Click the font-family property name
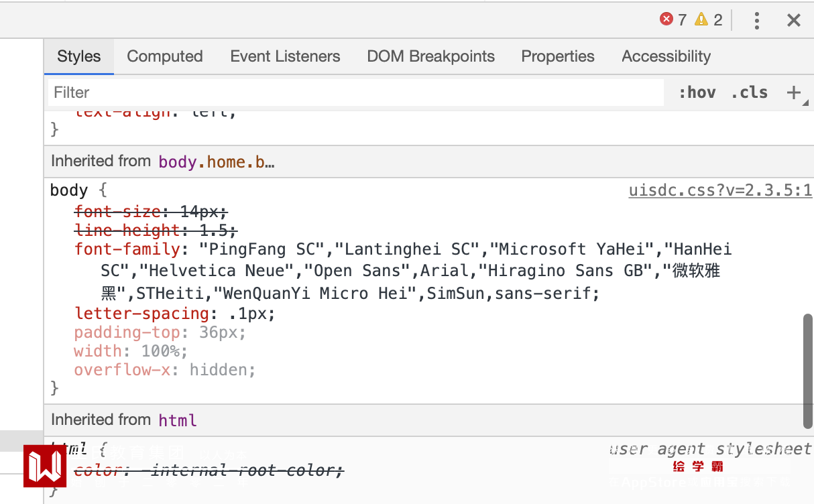This screenshot has height=504, width=814. coord(127,249)
